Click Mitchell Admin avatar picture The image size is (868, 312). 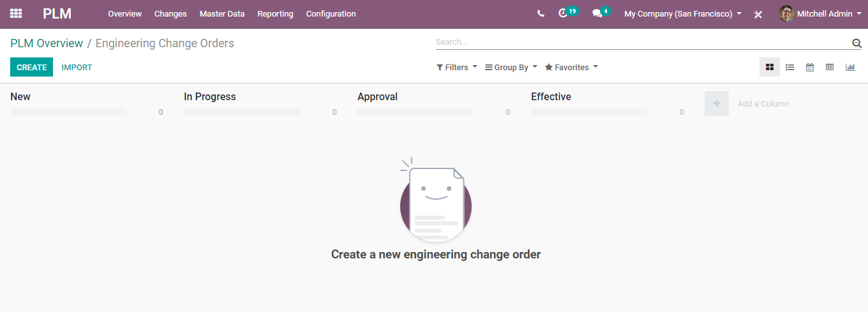coord(786,13)
